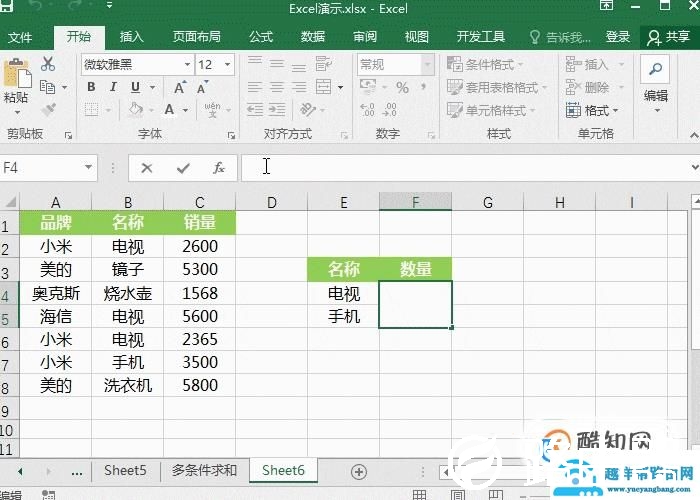
Task: Click the 登录 sign-in link
Action: click(x=618, y=37)
